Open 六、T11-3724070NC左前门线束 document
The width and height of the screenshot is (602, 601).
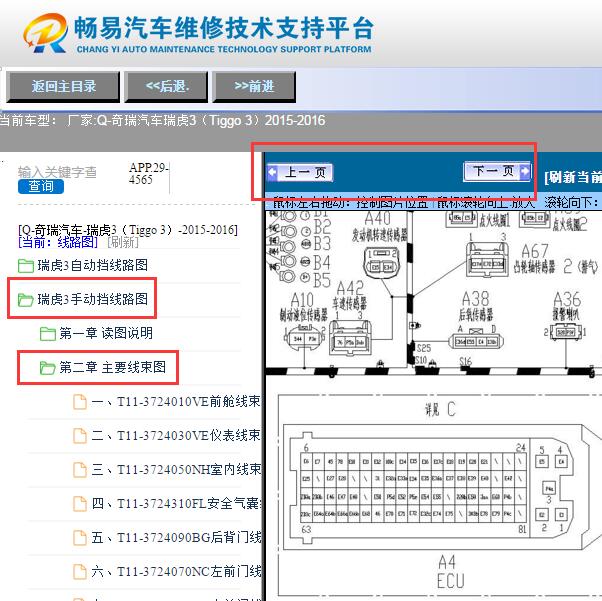(x=176, y=571)
